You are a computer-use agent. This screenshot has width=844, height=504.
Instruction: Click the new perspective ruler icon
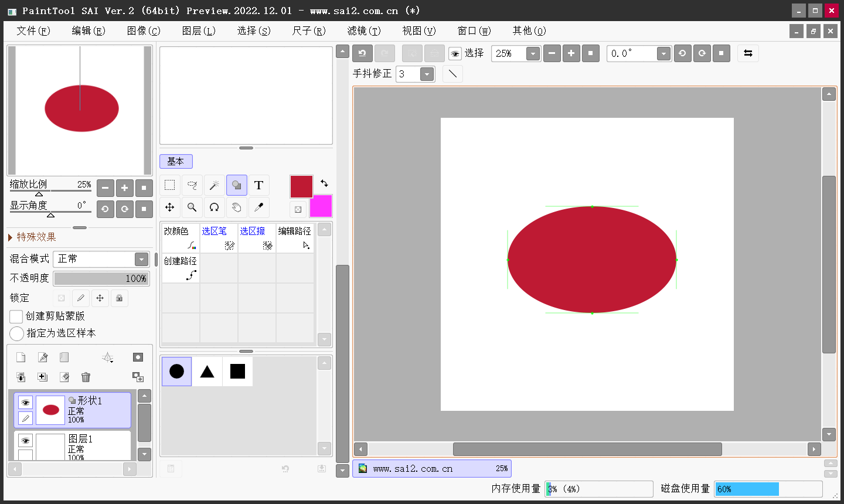tap(108, 357)
